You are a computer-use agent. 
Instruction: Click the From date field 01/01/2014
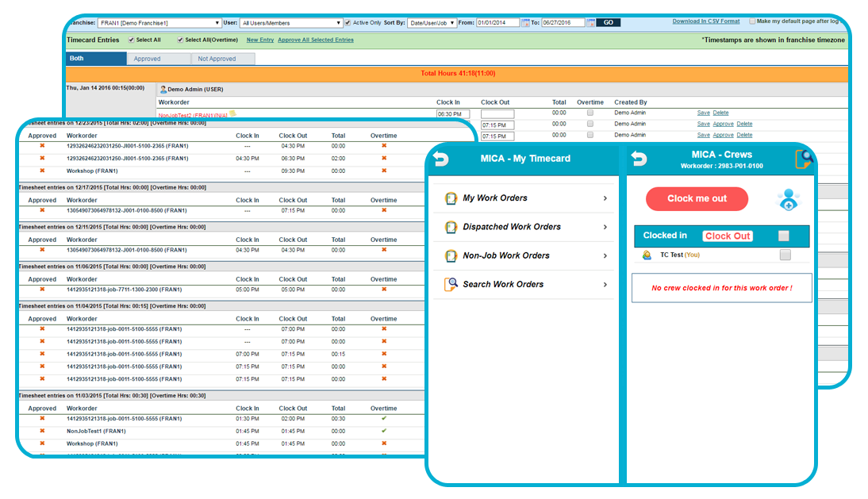497,23
